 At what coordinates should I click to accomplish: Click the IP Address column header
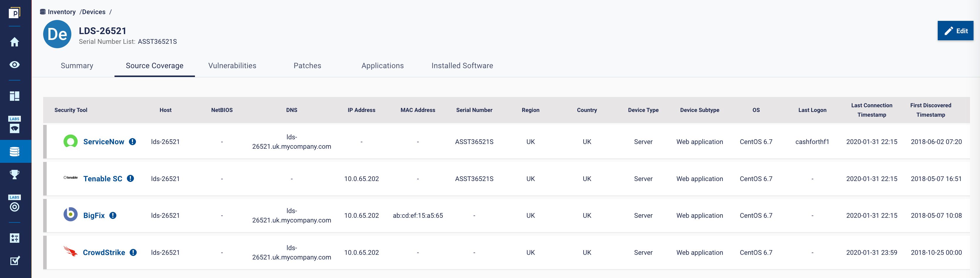[361, 110]
